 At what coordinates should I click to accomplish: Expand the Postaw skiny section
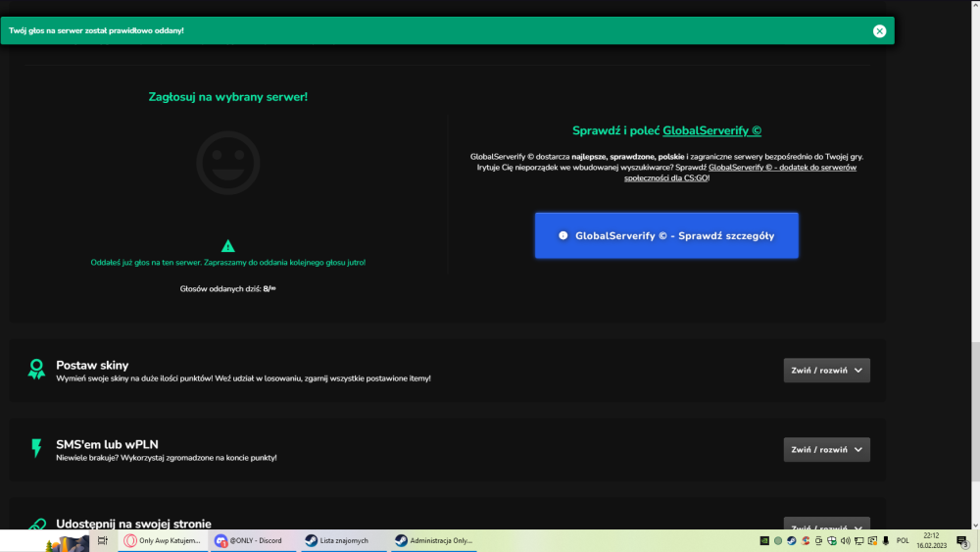tap(826, 370)
